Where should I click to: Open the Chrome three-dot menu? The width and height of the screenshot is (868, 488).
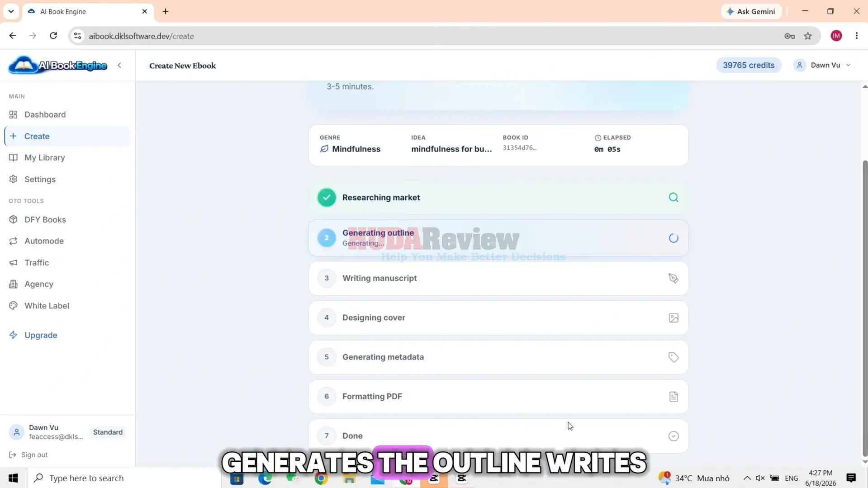coord(856,36)
